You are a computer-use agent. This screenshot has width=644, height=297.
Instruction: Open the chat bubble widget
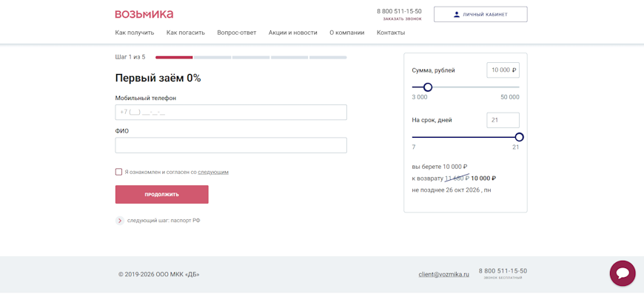click(623, 273)
